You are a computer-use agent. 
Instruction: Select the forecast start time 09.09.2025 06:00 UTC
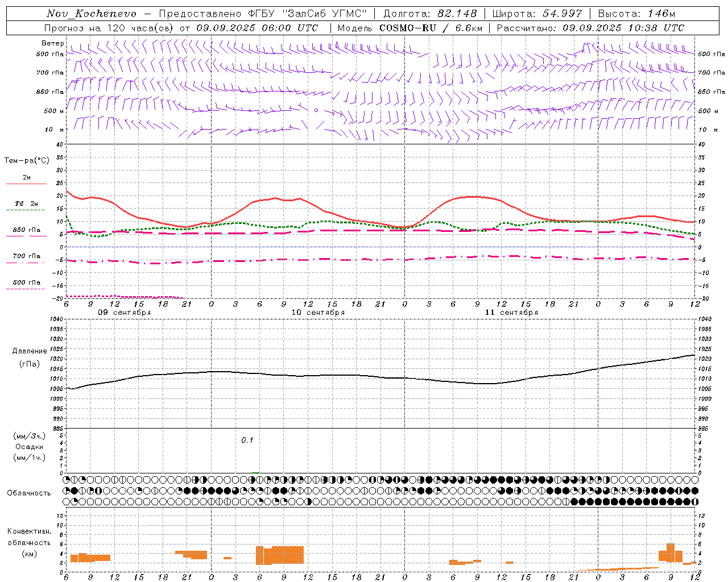[257, 28]
